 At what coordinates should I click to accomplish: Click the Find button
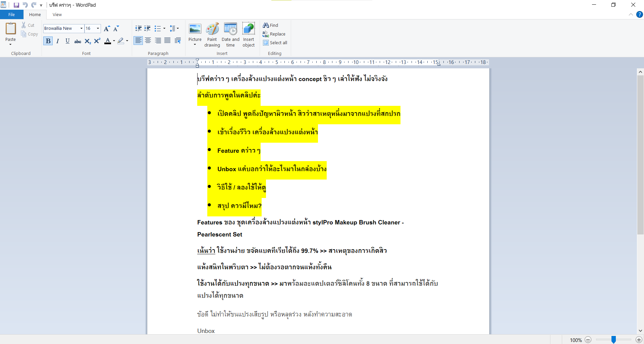pos(270,25)
